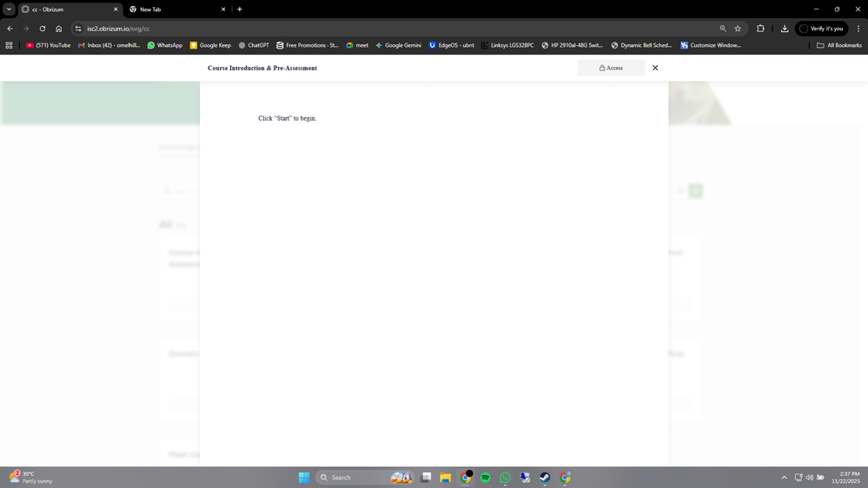Open meet bookmark

357,45
